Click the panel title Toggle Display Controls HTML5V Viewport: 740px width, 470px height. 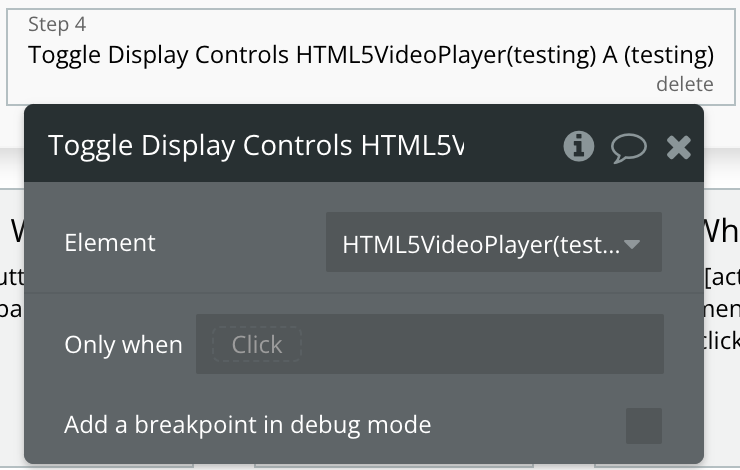[256, 145]
